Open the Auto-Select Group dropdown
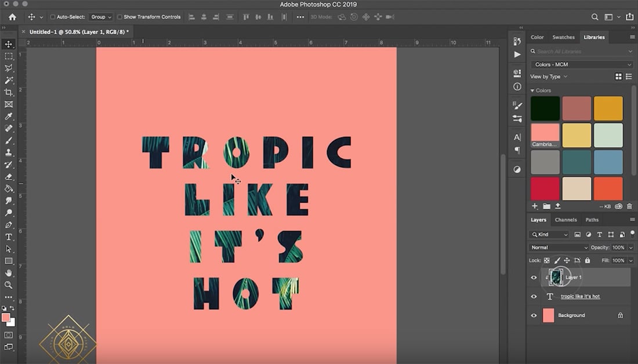Viewport: 638px width, 364px height. pyautogui.click(x=101, y=17)
